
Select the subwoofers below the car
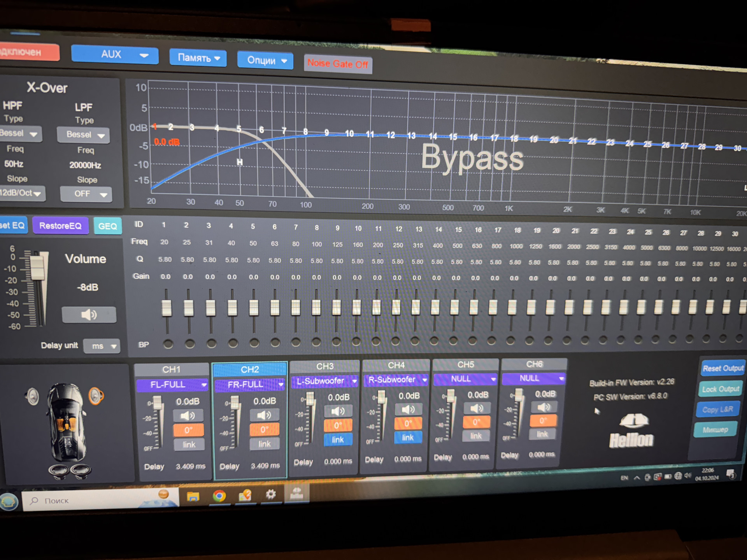pos(70,471)
